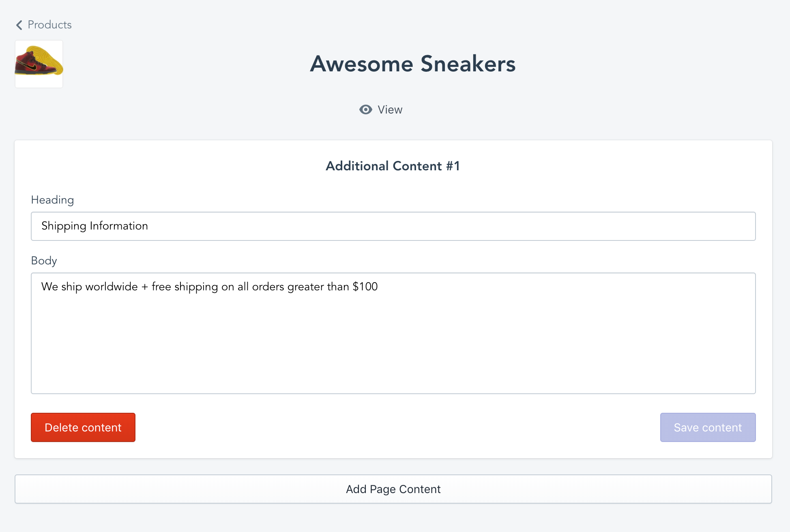Click the Delete content button
The width and height of the screenshot is (790, 532).
click(x=83, y=427)
